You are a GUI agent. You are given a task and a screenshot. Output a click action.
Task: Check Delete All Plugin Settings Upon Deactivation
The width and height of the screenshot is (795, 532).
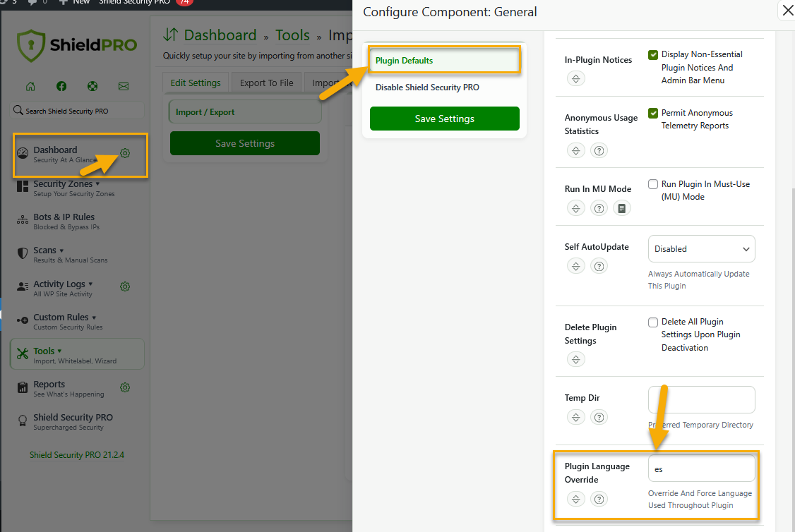coord(653,322)
